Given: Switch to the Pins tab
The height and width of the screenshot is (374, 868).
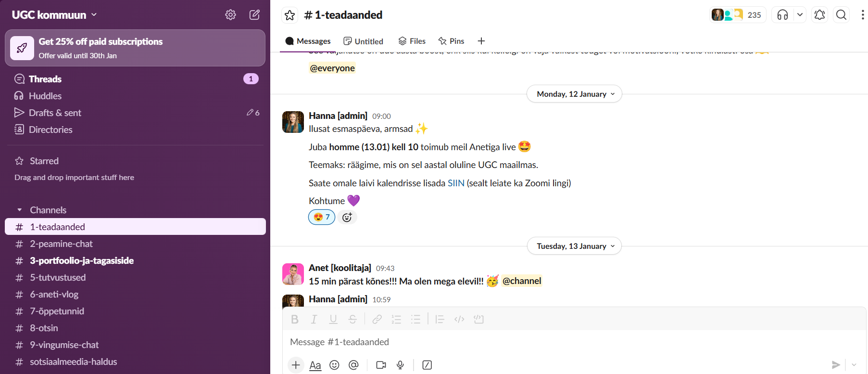Looking at the screenshot, I should click(x=451, y=41).
